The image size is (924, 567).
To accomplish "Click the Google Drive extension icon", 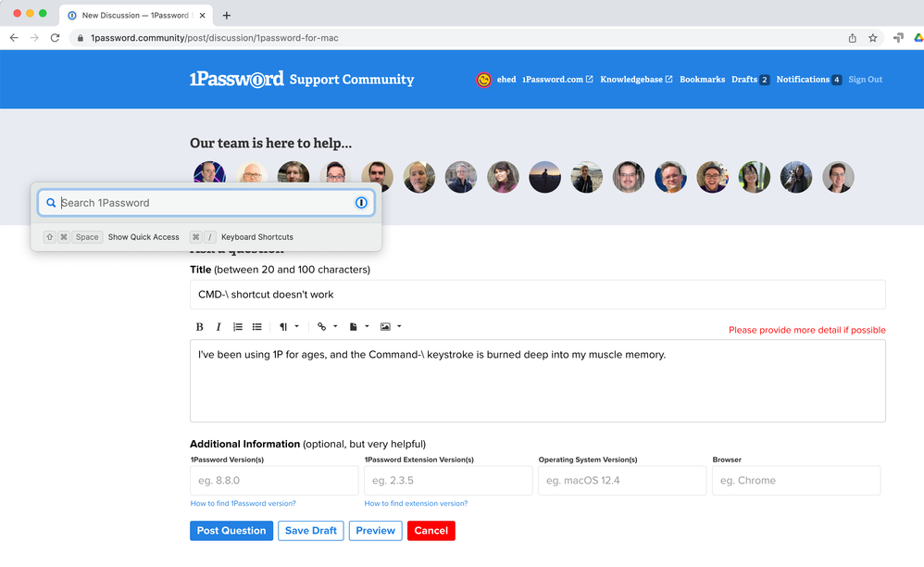I will 918,38.
